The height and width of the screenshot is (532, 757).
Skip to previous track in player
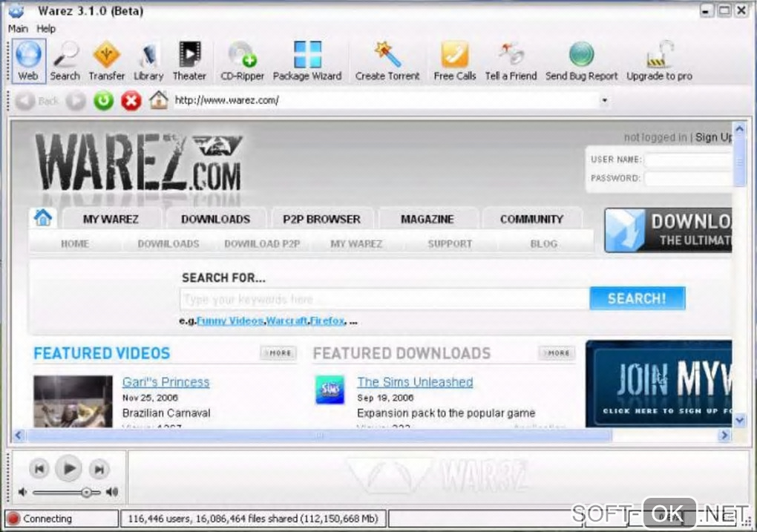[x=39, y=469]
